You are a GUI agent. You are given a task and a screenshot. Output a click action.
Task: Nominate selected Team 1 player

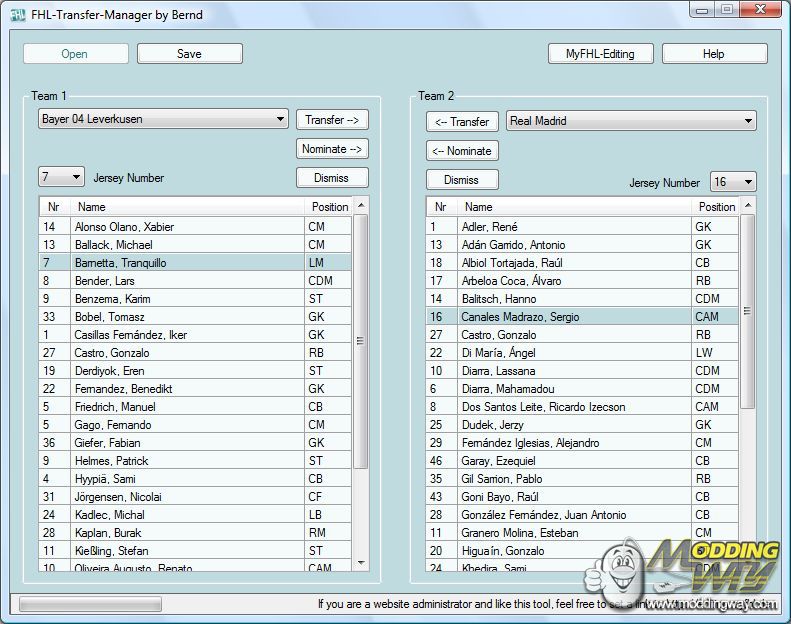pos(332,149)
